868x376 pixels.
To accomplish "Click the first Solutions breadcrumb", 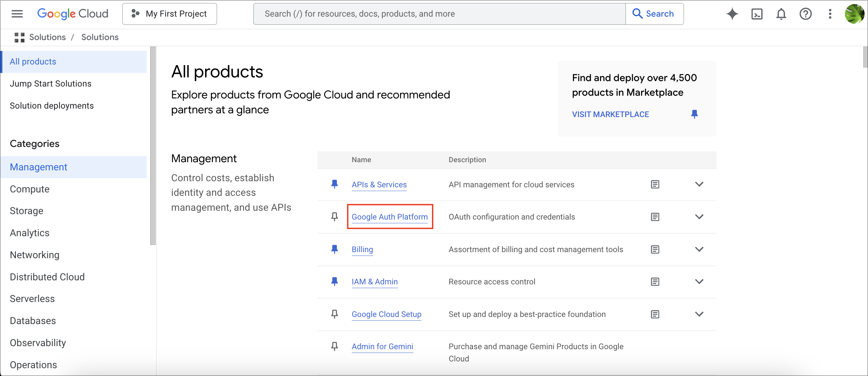I will click(x=48, y=37).
